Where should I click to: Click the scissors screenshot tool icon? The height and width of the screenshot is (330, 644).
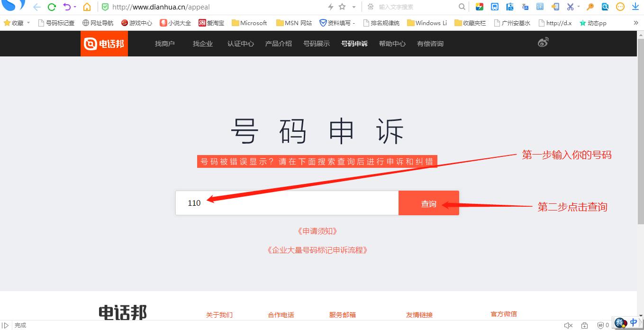click(570, 7)
